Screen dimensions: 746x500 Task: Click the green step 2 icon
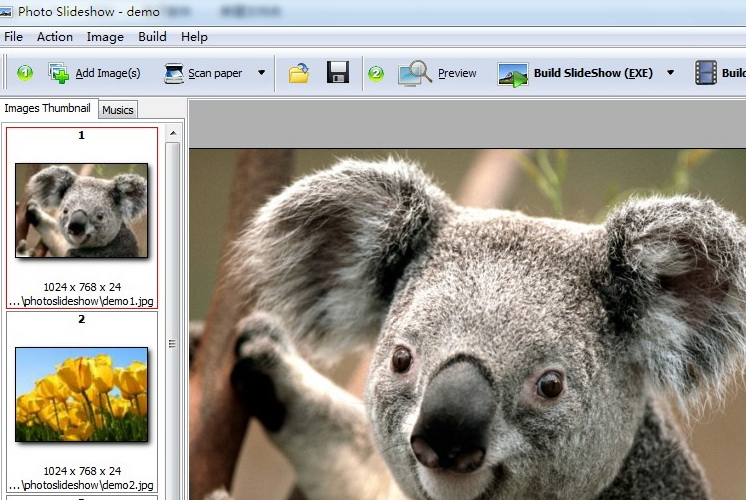point(376,73)
